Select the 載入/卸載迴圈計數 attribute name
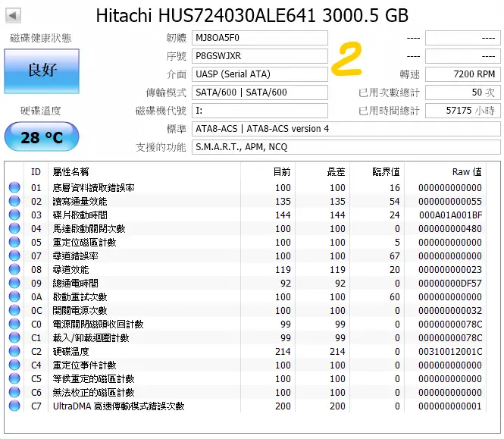The width and height of the screenshot is (504, 439). coord(91,338)
